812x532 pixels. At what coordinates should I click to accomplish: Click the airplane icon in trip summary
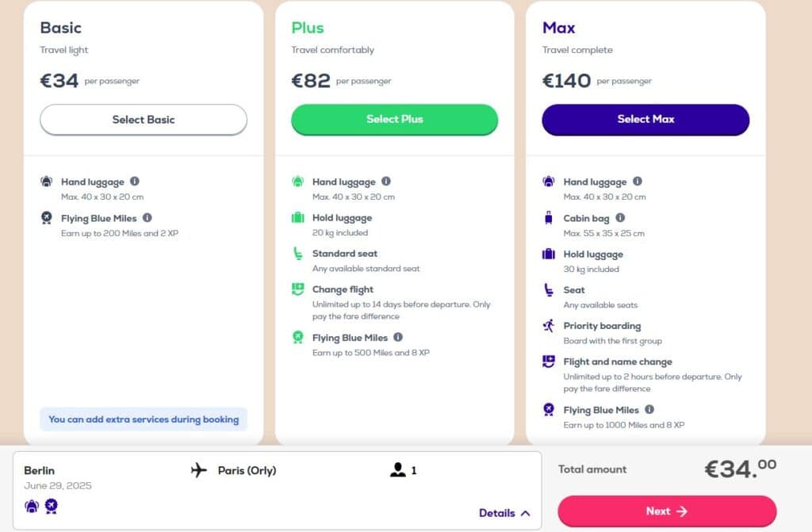[199, 470]
